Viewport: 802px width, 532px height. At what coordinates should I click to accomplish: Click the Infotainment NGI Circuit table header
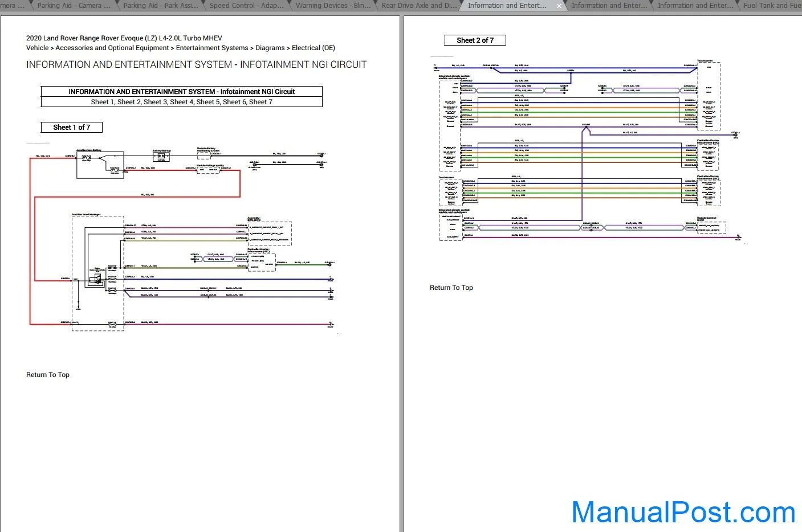(x=182, y=92)
